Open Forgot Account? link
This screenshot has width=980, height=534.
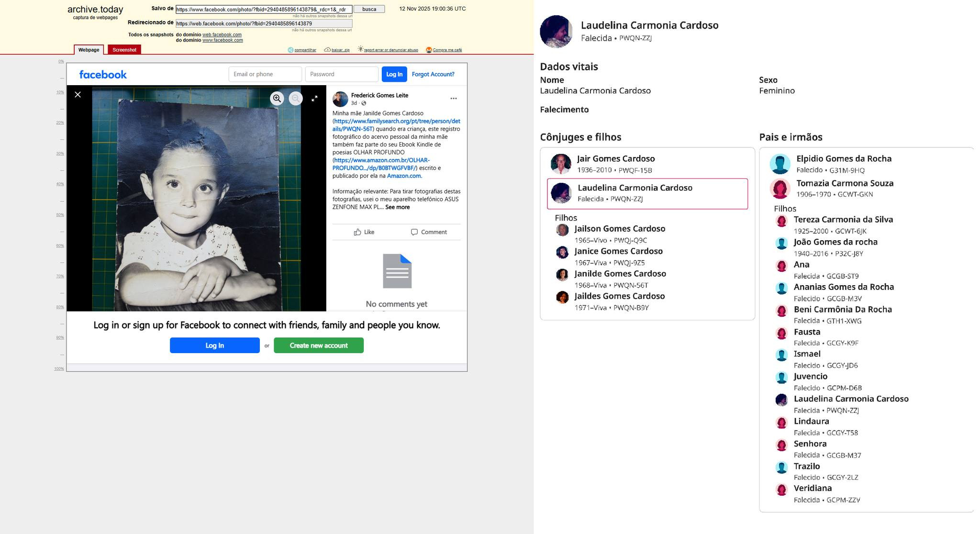point(433,74)
